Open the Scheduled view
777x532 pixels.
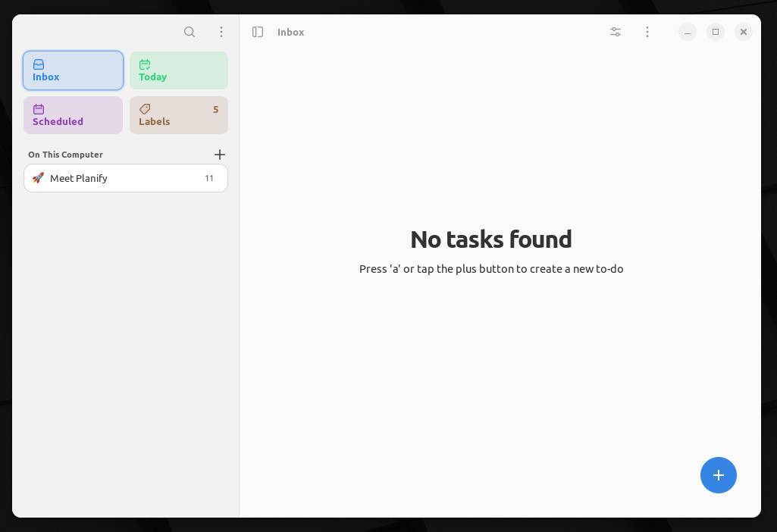click(73, 115)
